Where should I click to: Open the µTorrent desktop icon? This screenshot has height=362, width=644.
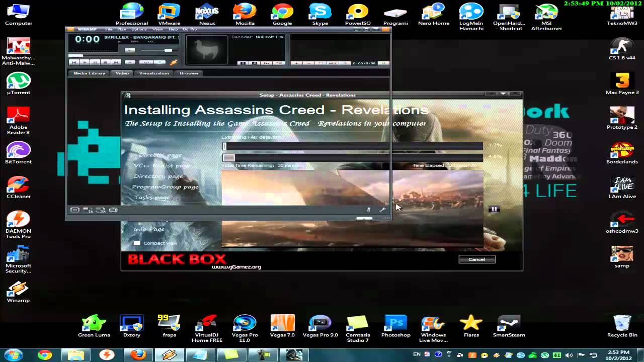tap(19, 83)
